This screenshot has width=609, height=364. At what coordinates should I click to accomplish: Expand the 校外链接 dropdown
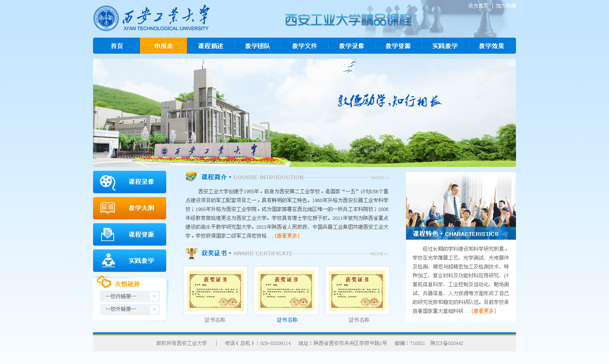(x=130, y=309)
